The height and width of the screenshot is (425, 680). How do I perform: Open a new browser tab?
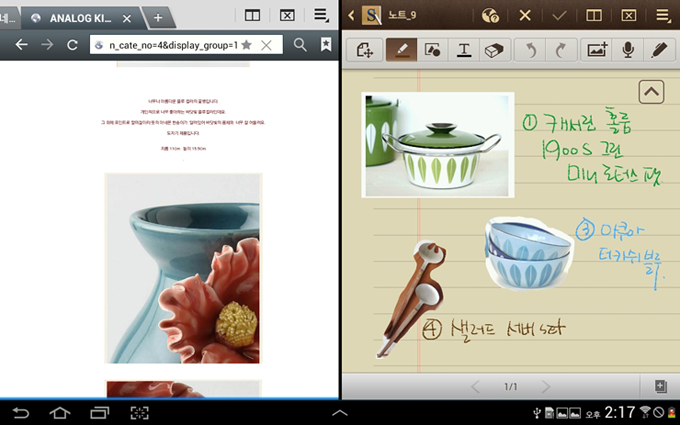[x=157, y=18]
